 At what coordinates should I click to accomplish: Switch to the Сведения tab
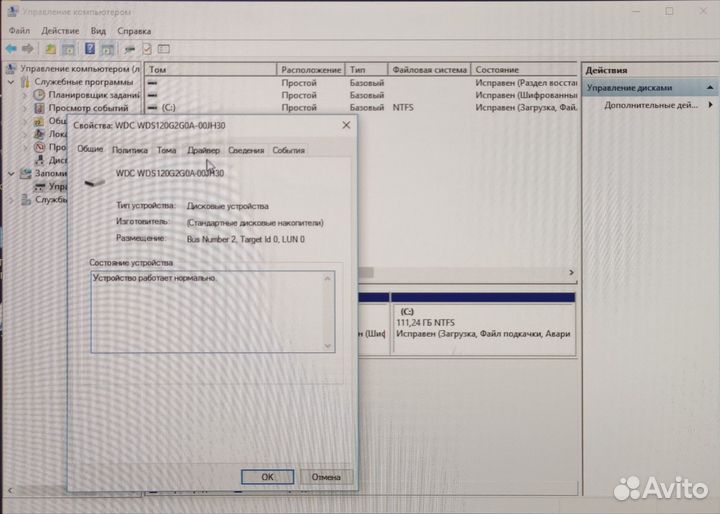[246, 150]
